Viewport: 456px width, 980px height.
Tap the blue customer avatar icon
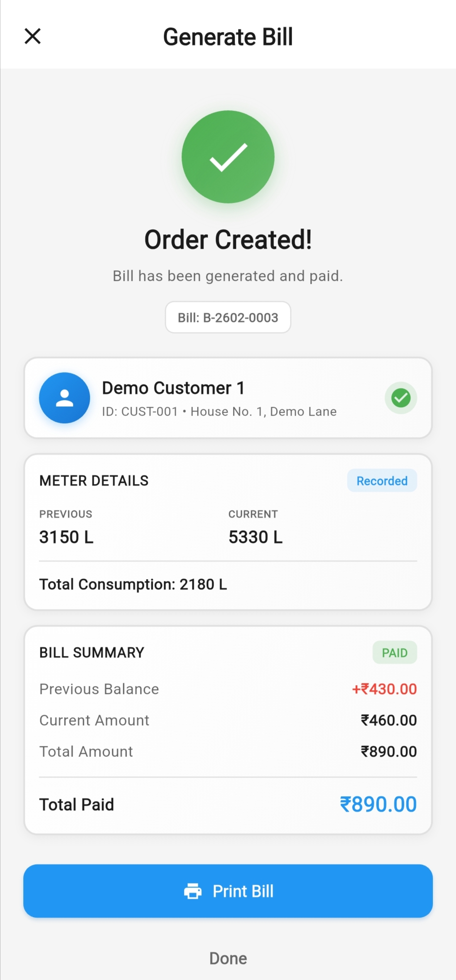click(x=65, y=398)
